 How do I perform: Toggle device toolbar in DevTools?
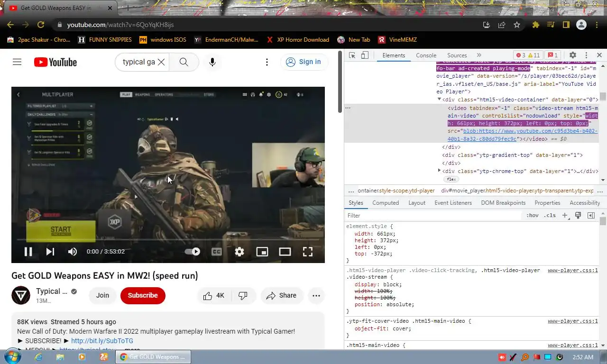[x=365, y=55]
